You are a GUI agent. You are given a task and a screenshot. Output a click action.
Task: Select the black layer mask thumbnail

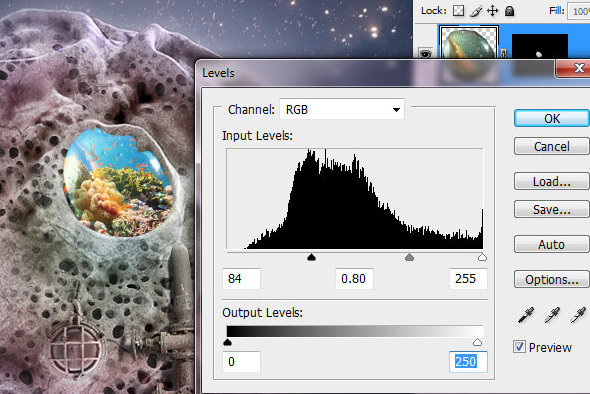point(540,46)
